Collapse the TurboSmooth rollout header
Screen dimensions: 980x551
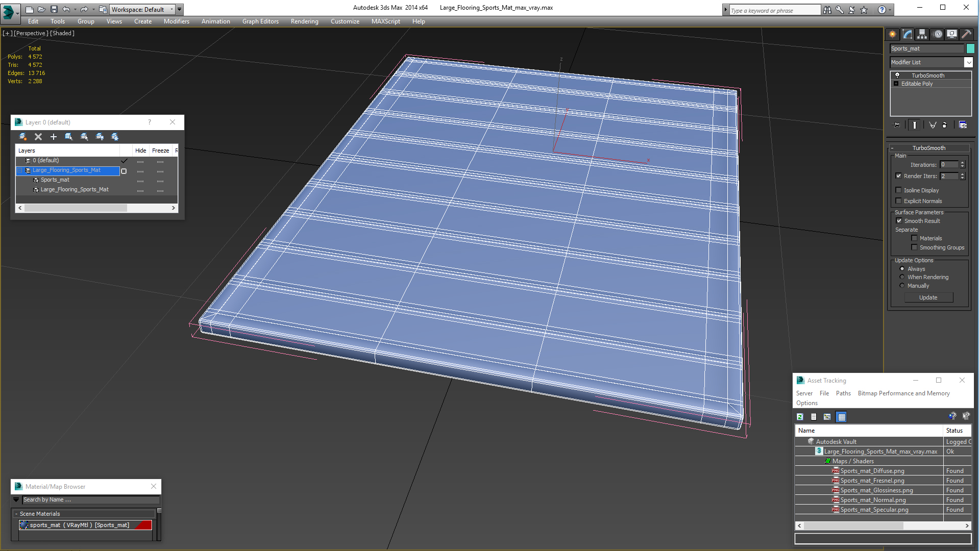[929, 147]
